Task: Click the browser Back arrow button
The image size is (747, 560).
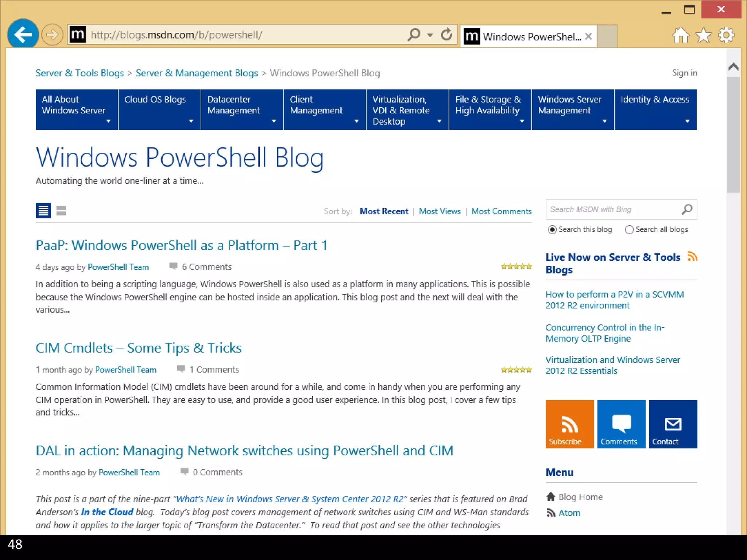Action: click(23, 35)
